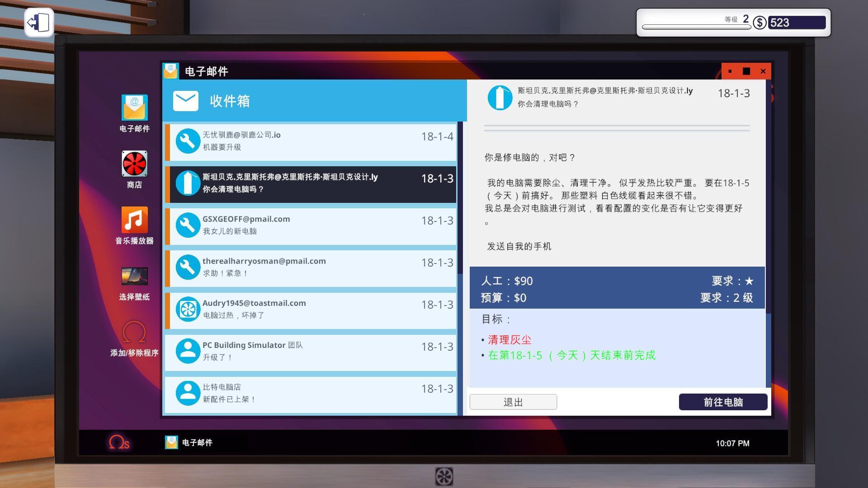868x488 pixels.
Task: Click wrench icon of 无忧驯鹿 email
Action: [x=188, y=141]
